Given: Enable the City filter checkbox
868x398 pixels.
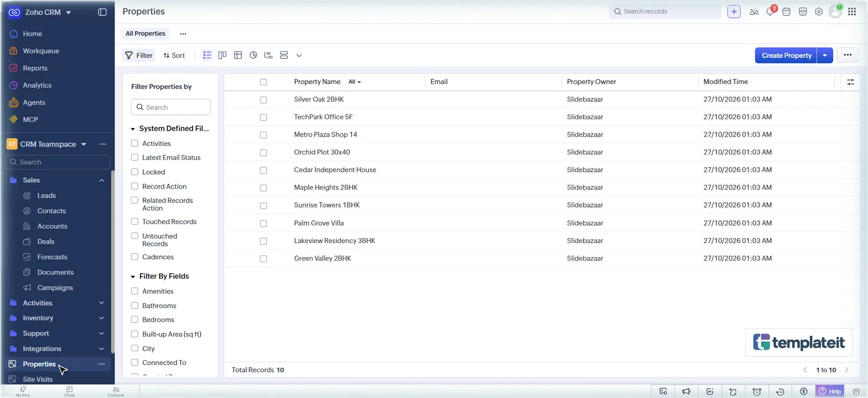Looking at the screenshot, I should click(135, 348).
